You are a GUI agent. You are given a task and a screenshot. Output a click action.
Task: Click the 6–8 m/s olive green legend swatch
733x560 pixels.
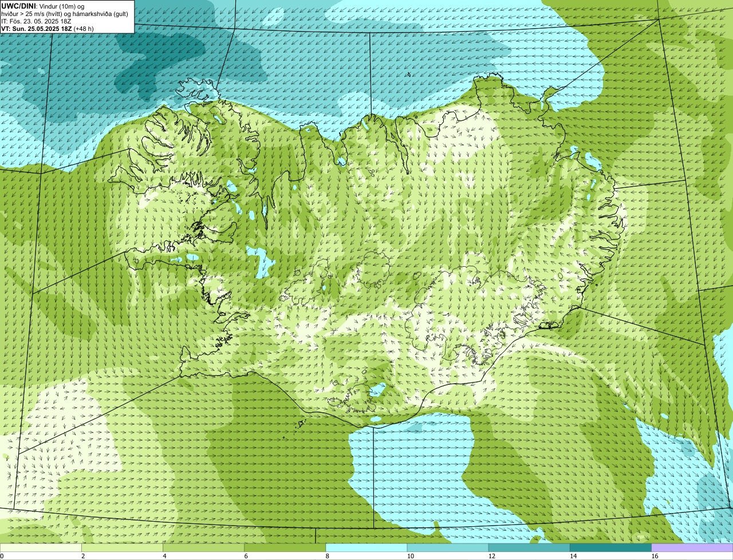click(x=285, y=547)
